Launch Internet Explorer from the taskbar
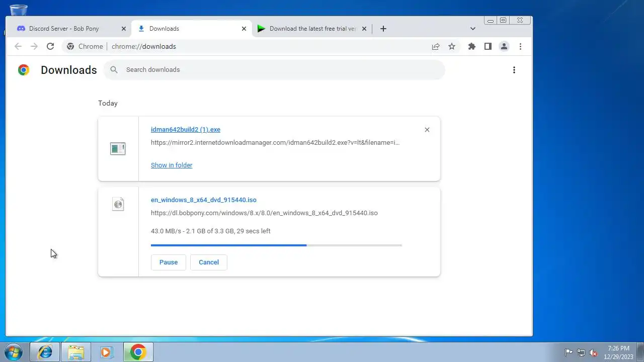This screenshot has height=362, width=644. coord(45,352)
